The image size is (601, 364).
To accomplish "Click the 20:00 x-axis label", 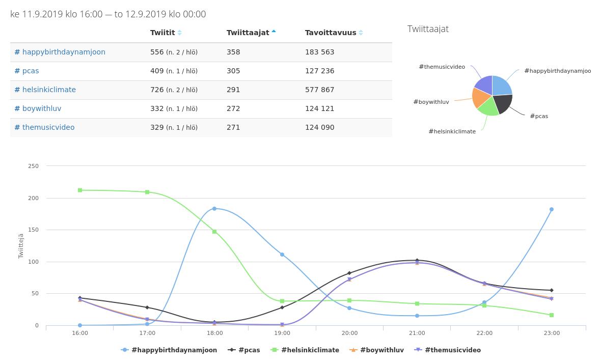I will (x=349, y=333).
